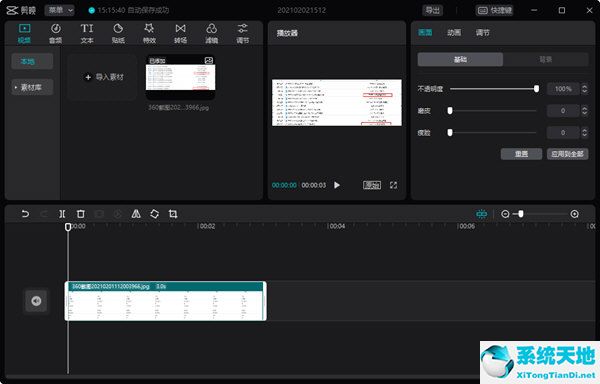The height and width of the screenshot is (384, 600).
Task: Click the redo arrow in timeline toolbar
Action: tap(44, 214)
